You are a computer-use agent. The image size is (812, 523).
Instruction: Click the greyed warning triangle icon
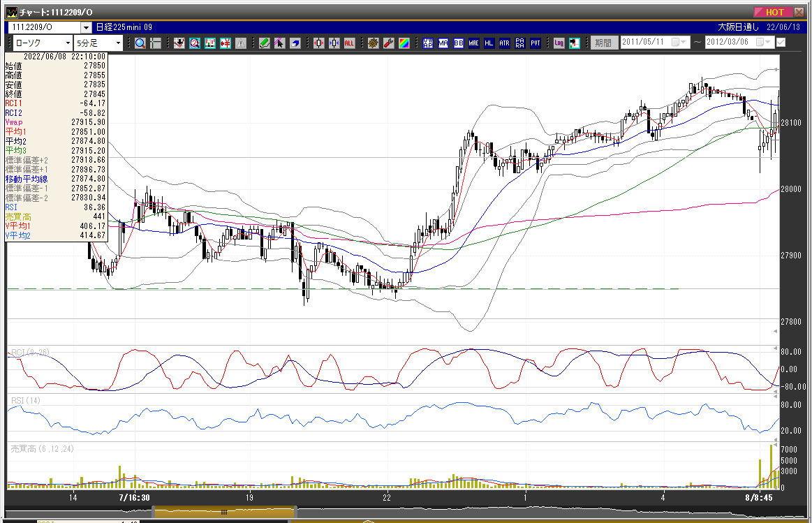pyautogui.click(x=241, y=43)
